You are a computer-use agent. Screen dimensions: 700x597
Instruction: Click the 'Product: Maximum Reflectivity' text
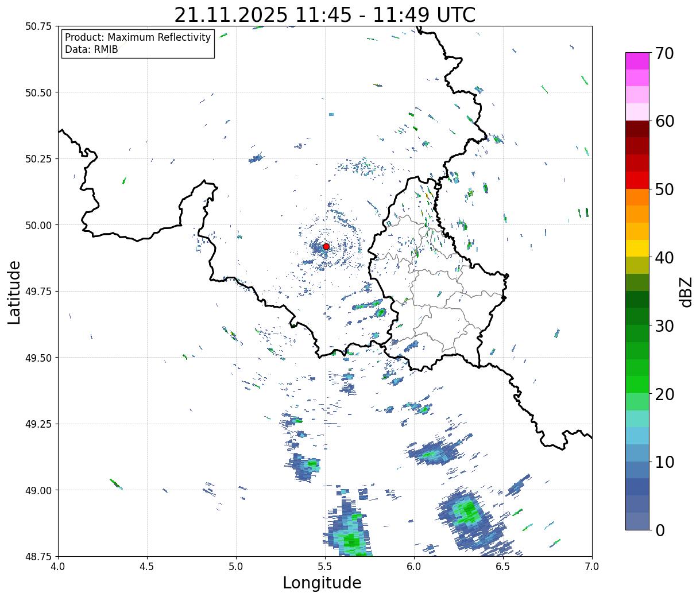[138, 37]
